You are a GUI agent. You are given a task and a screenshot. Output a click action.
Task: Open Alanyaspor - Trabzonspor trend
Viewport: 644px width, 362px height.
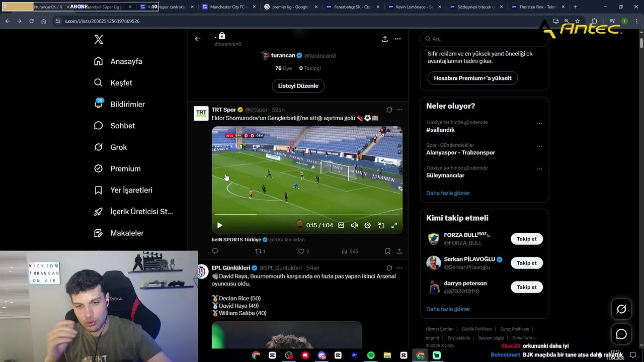[460, 153]
